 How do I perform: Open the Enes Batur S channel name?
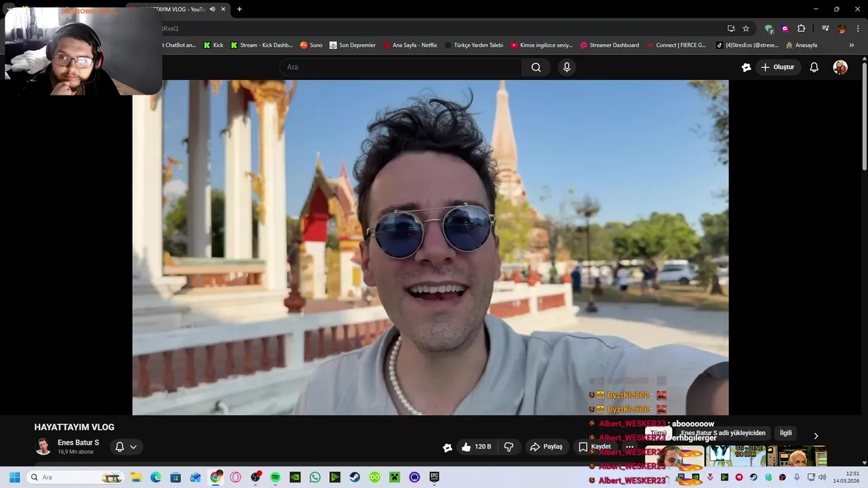[78, 443]
